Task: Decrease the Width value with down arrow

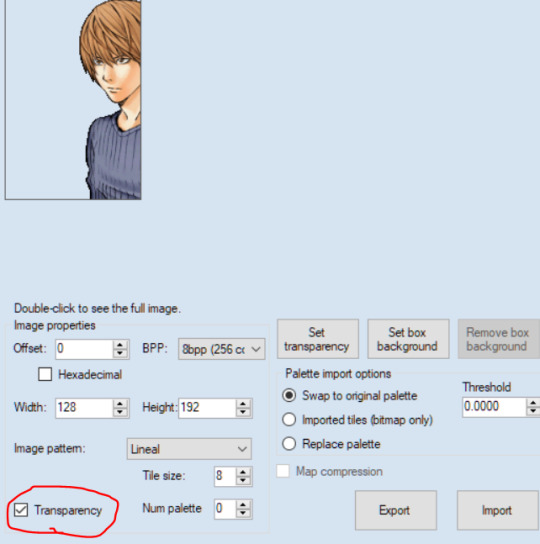Action: click(120, 412)
